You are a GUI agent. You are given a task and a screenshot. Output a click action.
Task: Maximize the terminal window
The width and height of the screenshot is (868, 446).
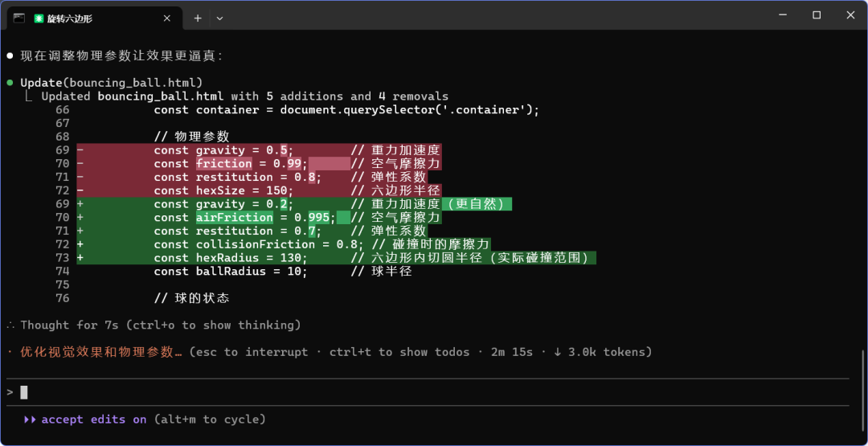[817, 15]
